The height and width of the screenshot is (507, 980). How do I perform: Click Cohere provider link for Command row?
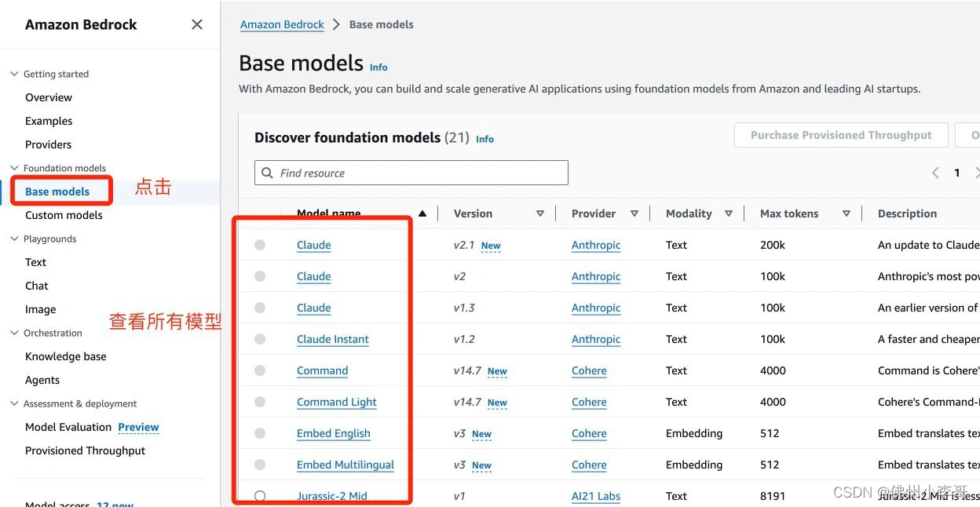pos(589,370)
